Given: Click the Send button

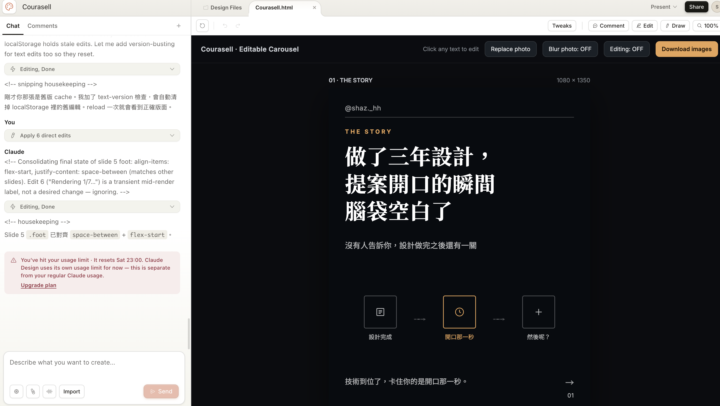Looking at the screenshot, I should 161,391.
